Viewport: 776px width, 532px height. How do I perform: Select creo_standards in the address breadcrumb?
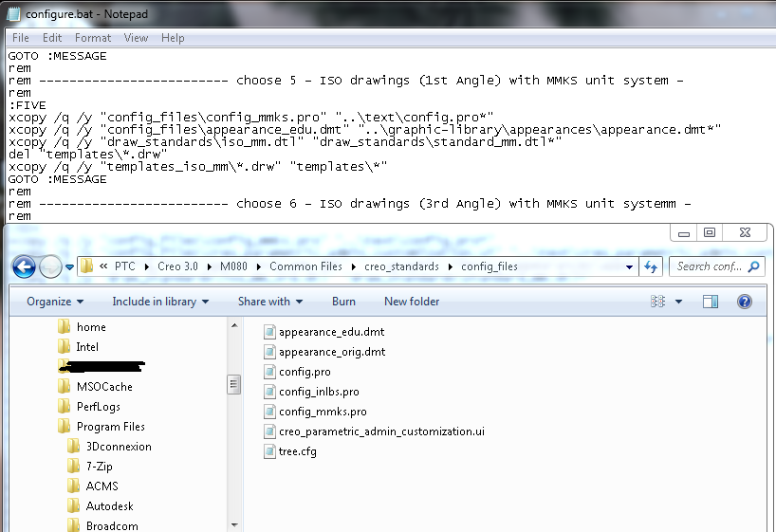[x=401, y=266]
